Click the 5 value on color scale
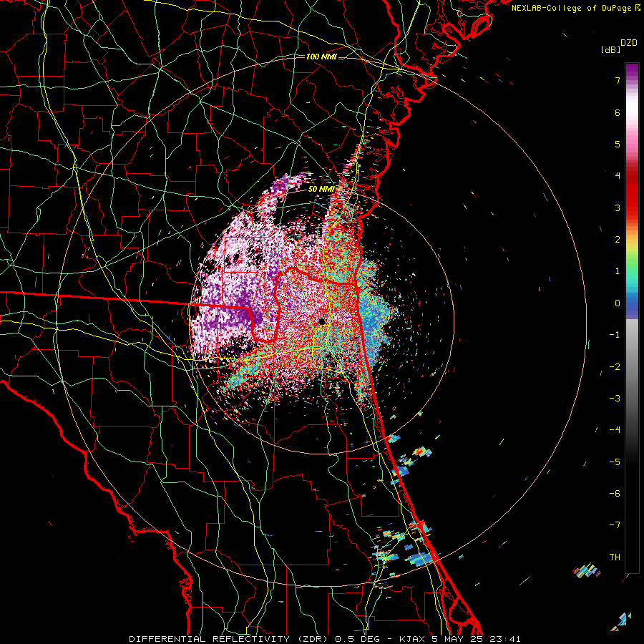Viewport: 644px width, 644px height. coord(618,144)
